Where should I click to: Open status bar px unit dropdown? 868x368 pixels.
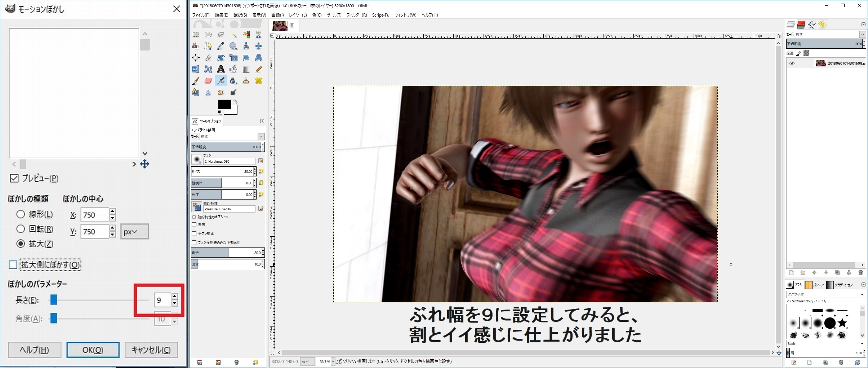click(307, 361)
